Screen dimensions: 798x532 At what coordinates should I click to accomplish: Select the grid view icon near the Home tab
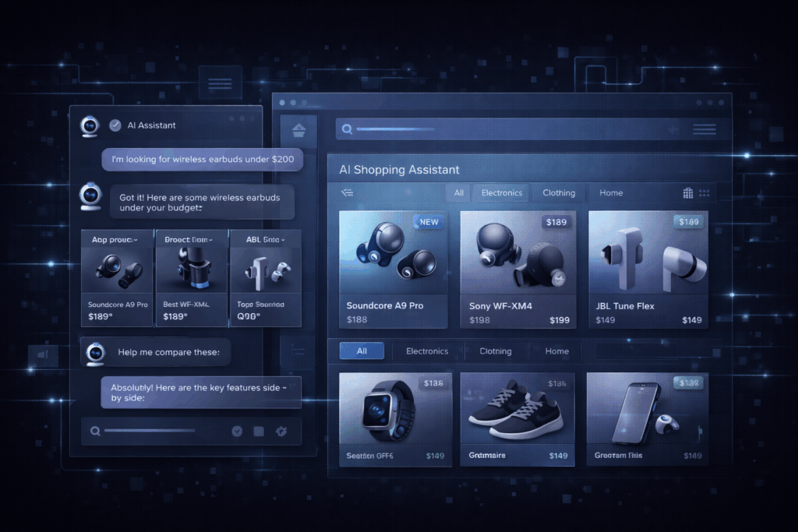704,192
